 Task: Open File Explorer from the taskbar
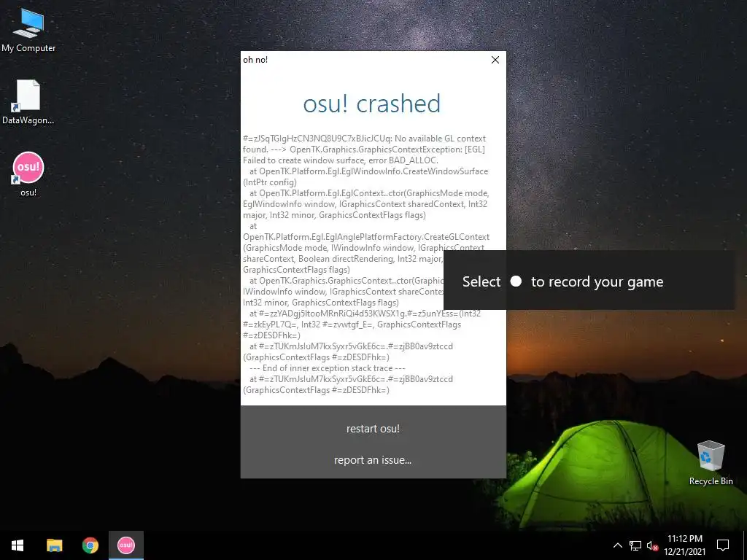(x=54, y=545)
